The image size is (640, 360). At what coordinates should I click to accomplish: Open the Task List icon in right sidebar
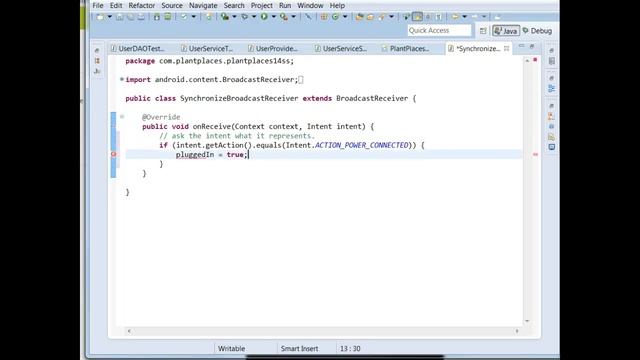(x=551, y=61)
